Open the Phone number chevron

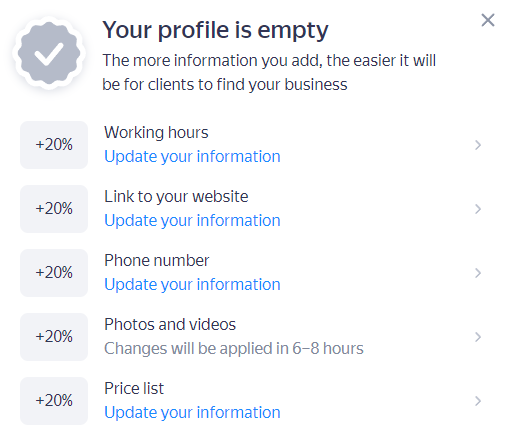click(478, 273)
